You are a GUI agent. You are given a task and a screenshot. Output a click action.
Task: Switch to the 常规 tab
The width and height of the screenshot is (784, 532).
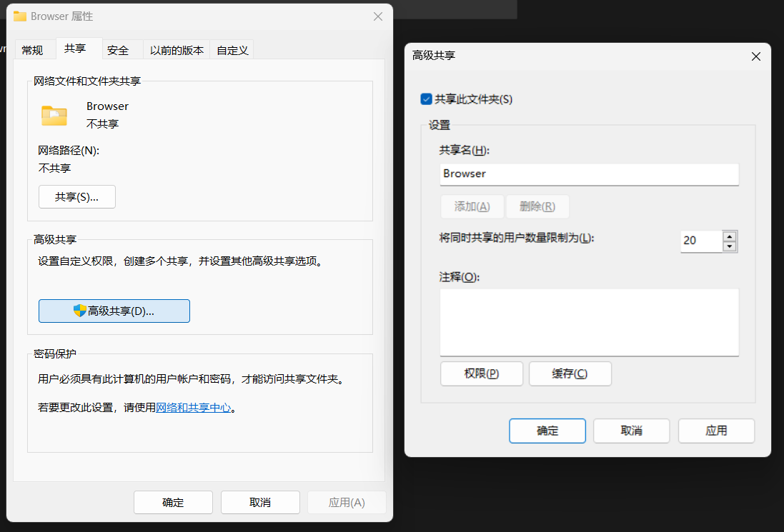tap(32, 50)
